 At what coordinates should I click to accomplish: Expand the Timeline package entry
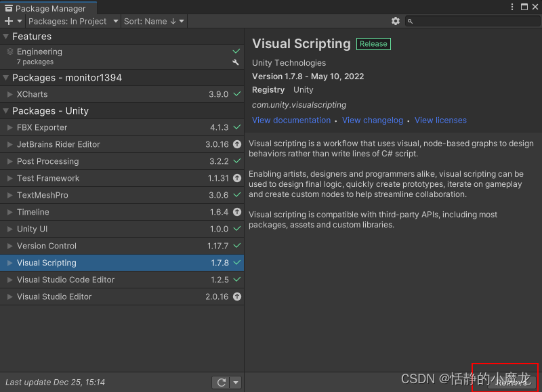pos(9,212)
